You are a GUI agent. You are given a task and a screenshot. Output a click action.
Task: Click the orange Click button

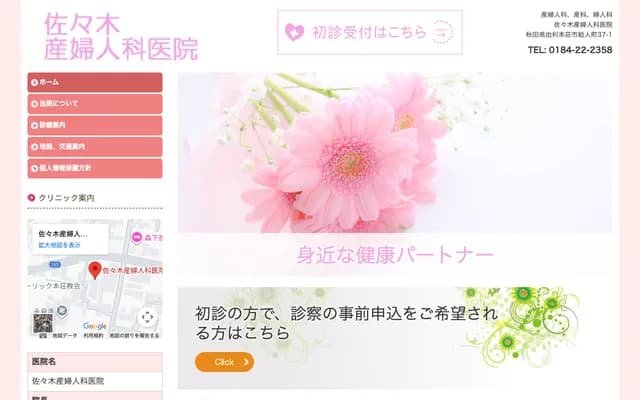coord(224,362)
